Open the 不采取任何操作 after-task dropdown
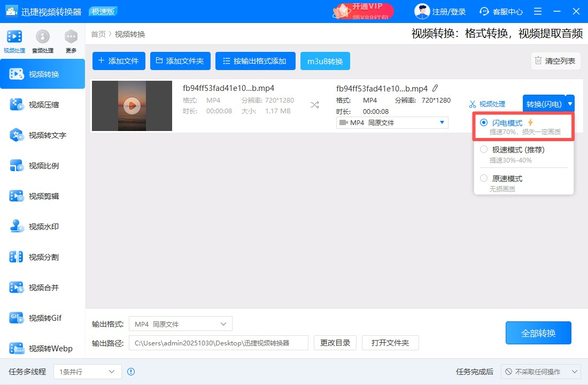Image resolution: width=588 pixels, height=385 pixels. pyautogui.click(x=540, y=372)
